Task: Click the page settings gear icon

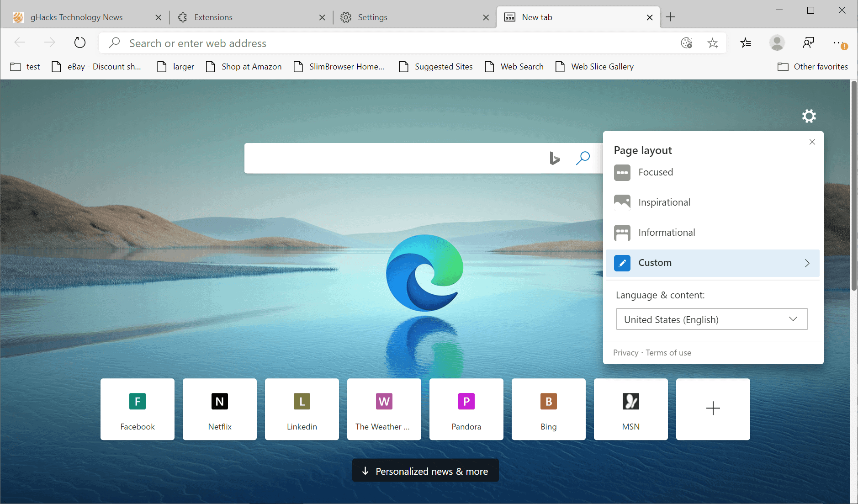Action: click(x=809, y=116)
